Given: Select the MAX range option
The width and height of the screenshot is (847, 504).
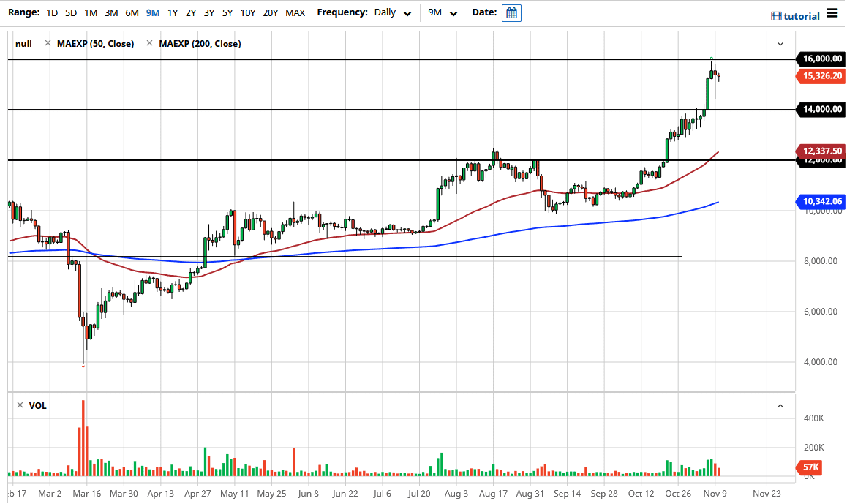Looking at the screenshot, I should [295, 12].
